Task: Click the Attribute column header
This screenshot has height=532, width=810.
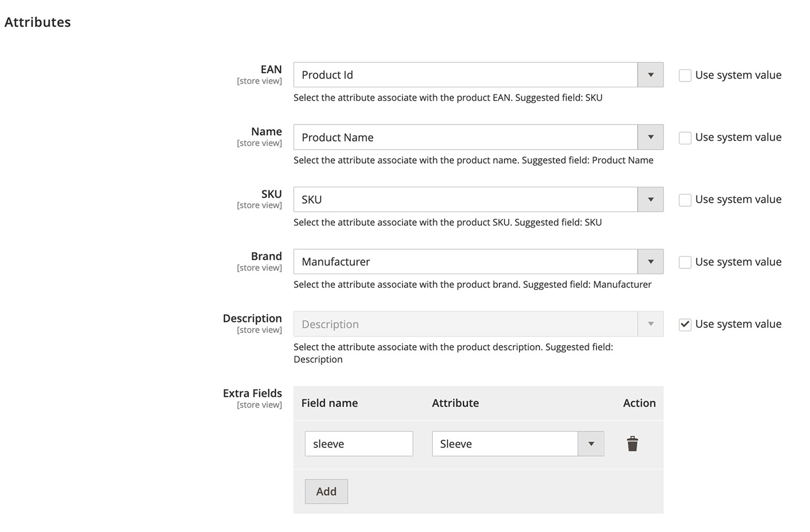Action: [x=456, y=403]
